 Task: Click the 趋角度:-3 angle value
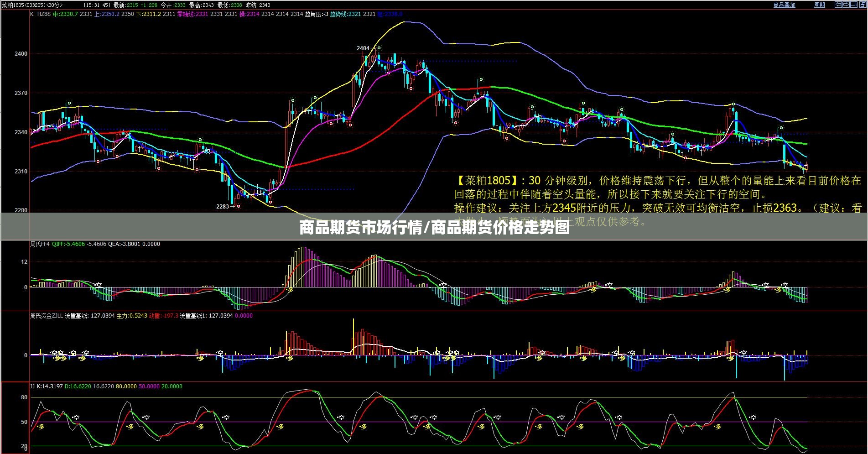(x=317, y=14)
